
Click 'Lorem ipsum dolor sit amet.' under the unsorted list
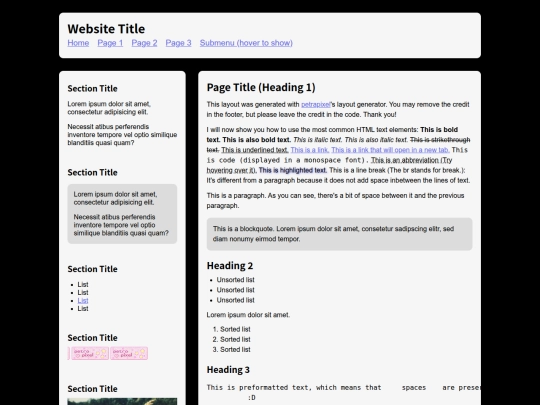pyautogui.click(x=248, y=315)
